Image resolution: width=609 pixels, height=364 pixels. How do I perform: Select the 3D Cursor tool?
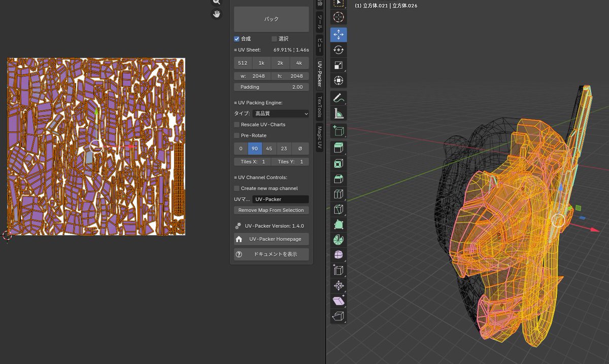click(339, 17)
